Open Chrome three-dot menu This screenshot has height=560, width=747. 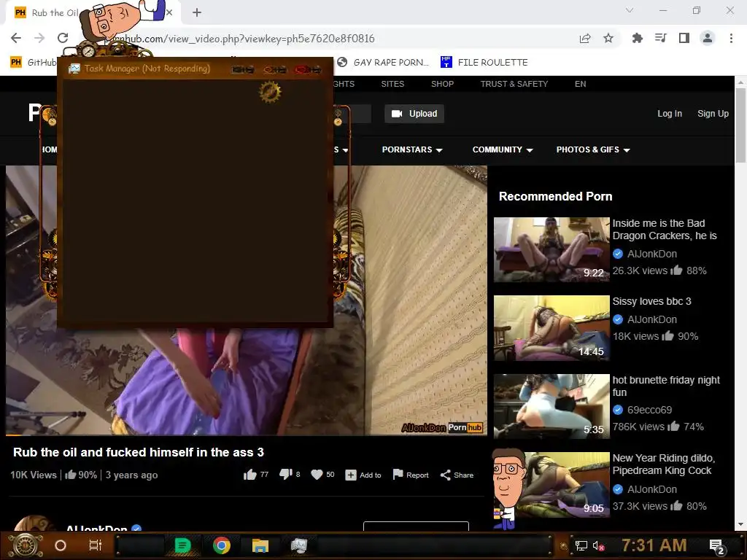[x=731, y=38]
